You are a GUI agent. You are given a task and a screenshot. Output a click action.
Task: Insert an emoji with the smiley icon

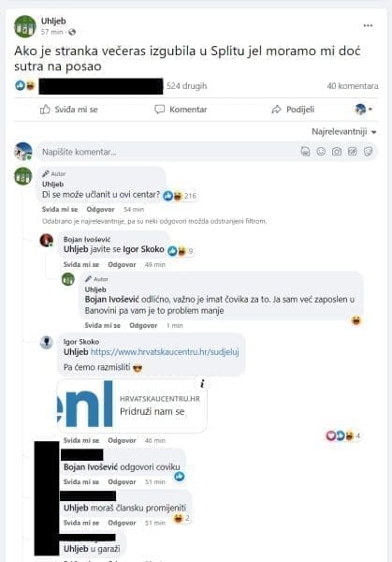[321, 152]
